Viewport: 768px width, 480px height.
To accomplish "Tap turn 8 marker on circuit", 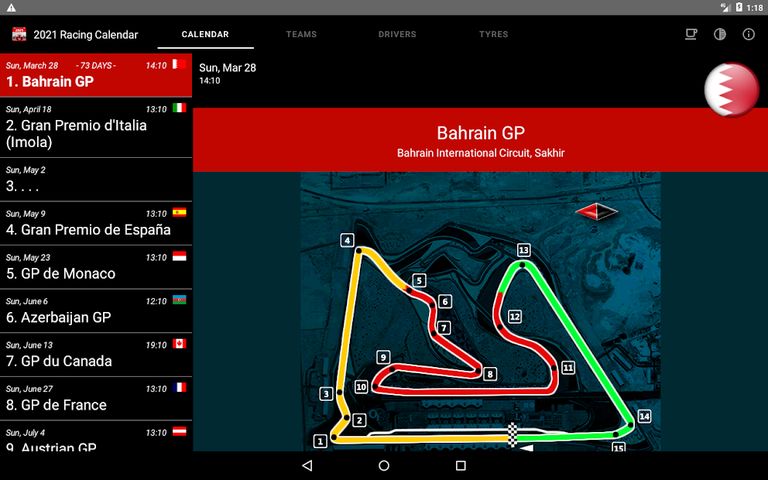I will [x=490, y=374].
